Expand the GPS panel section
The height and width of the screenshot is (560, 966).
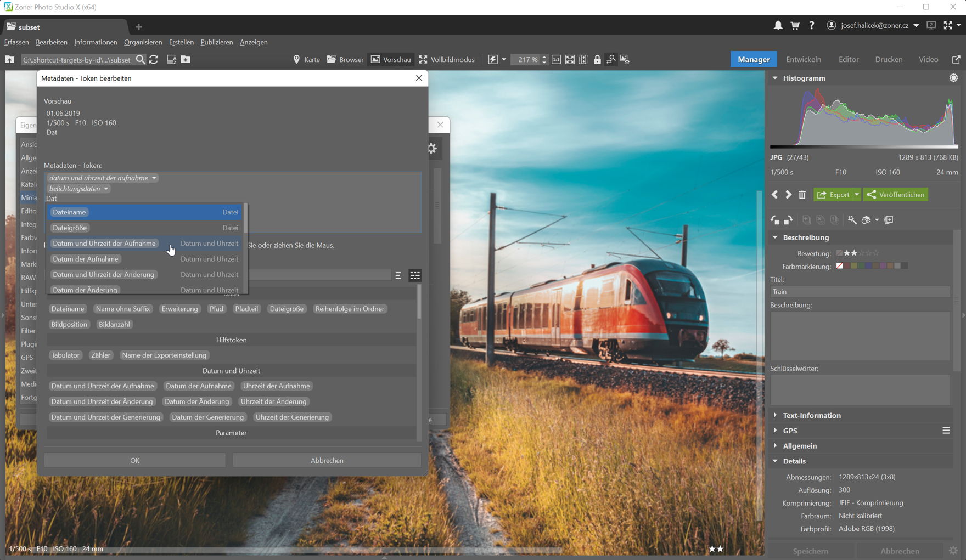point(789,431)
